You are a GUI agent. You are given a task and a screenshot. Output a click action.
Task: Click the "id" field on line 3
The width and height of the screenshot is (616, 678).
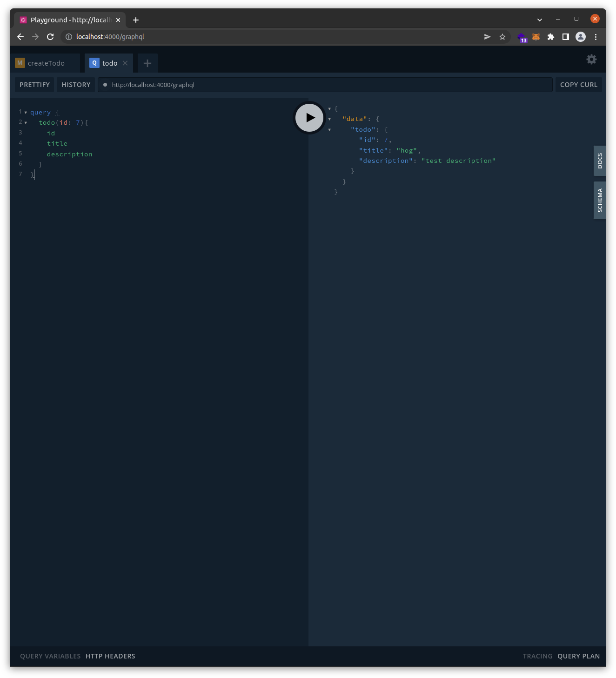point(51,134)
